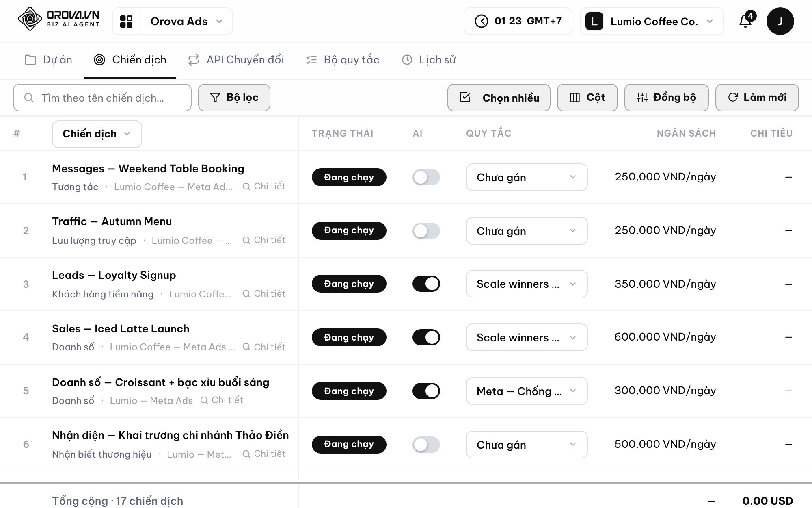Click the sliders icon in Đồng bộ
The height and width of the screenshot is (508, 812).
(x=642, y=98)
